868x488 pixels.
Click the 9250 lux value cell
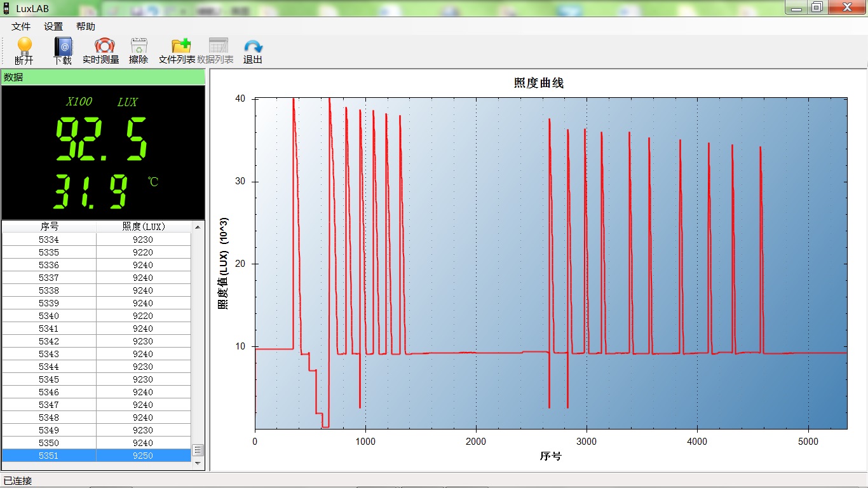pyautogui.click(x=143, y=456)
